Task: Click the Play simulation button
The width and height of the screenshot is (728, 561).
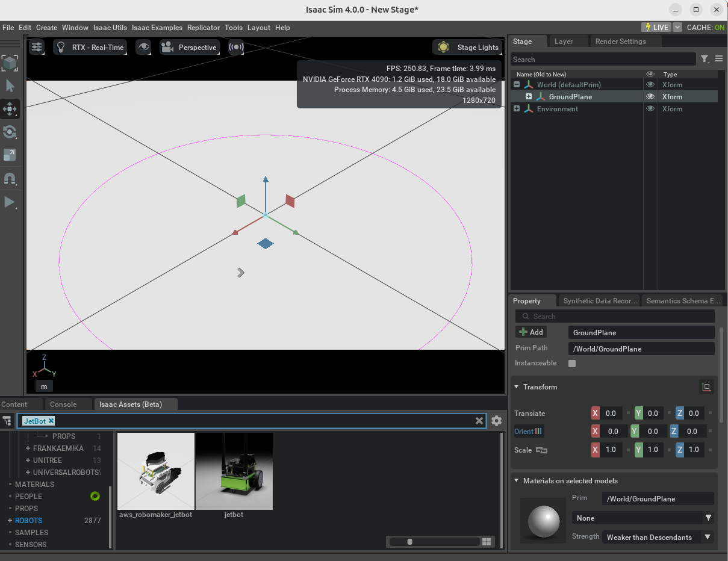Action: click(10, 202)
